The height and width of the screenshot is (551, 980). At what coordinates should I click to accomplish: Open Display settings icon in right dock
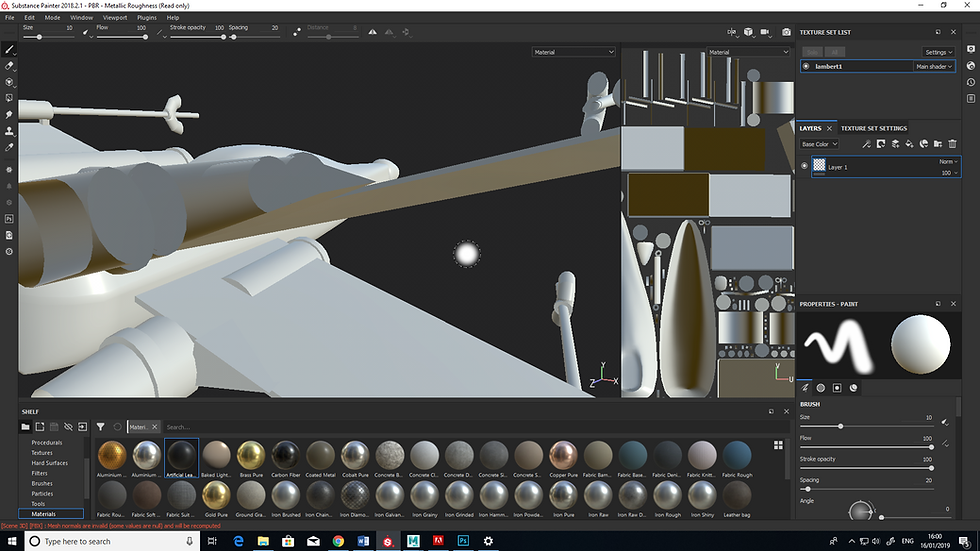[x=971, y=49]
